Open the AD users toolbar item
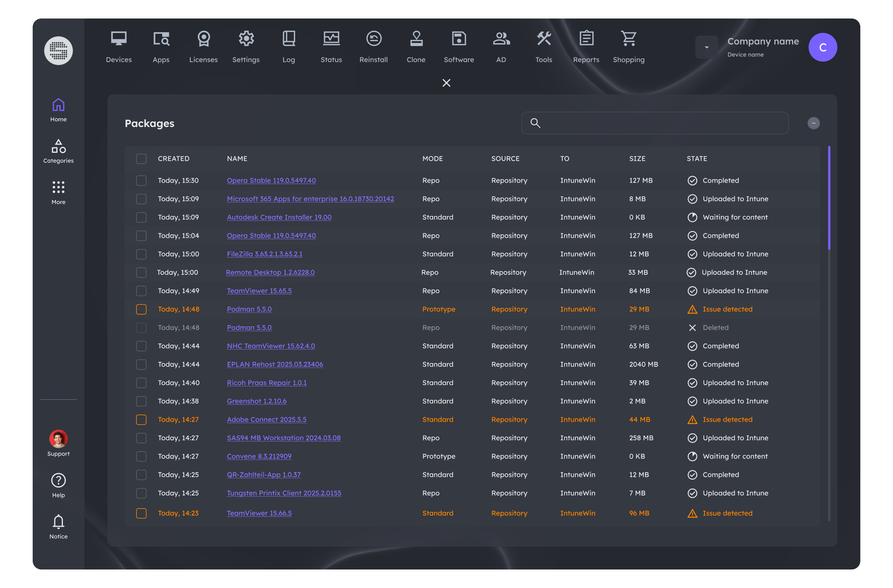The width and height of the screenshot is (893, 588). coord(501,47)
